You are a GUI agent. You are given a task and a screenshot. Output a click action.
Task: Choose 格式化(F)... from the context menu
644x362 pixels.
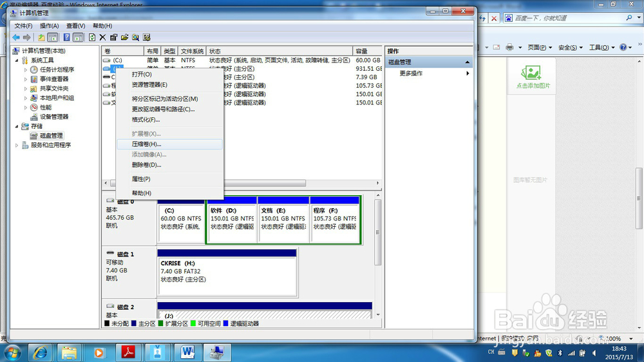point(169,120)
